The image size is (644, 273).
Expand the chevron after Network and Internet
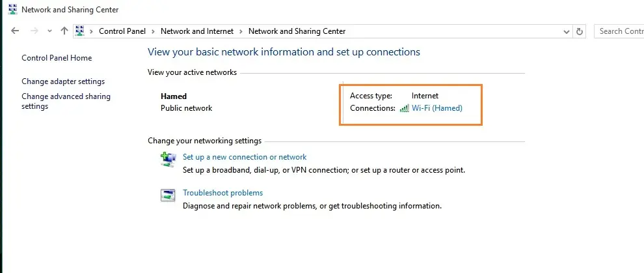click(x=242, y=31)
